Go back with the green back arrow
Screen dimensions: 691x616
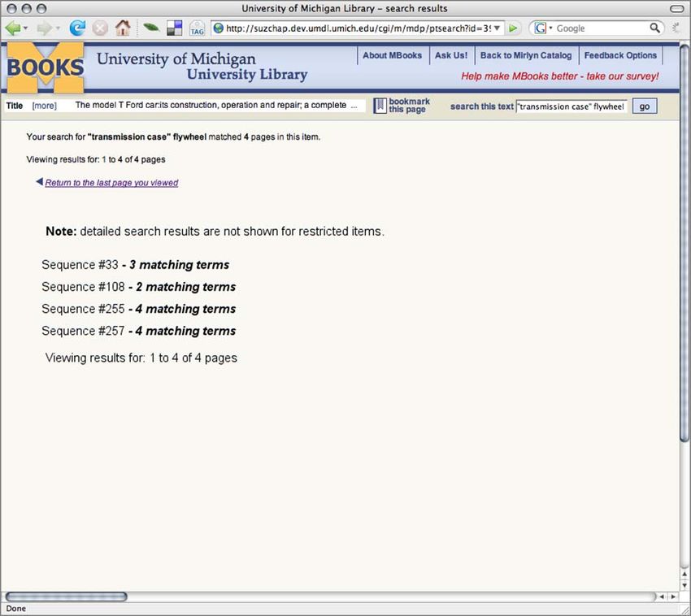click(12, 28)
